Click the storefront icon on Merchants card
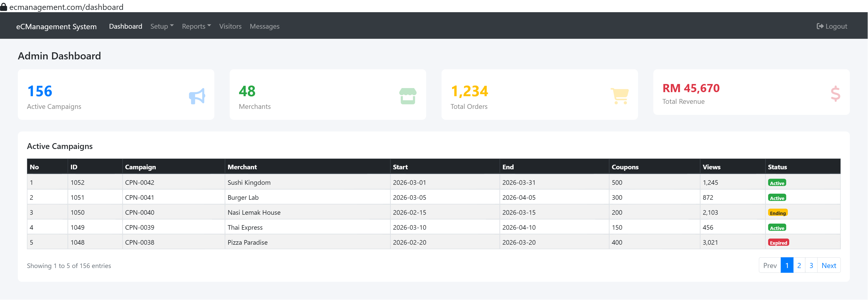This screenshot has width=868, height=300. tap(408, 96)
